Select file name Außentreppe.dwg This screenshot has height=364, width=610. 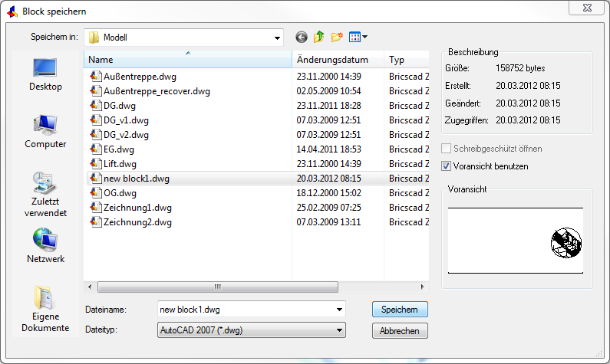tap(140, 77)
